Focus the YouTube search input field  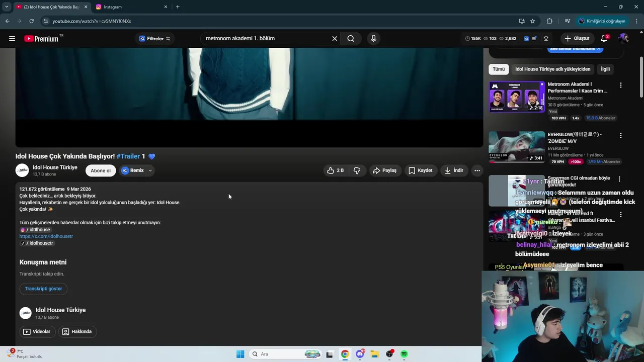tap(266, 39)
